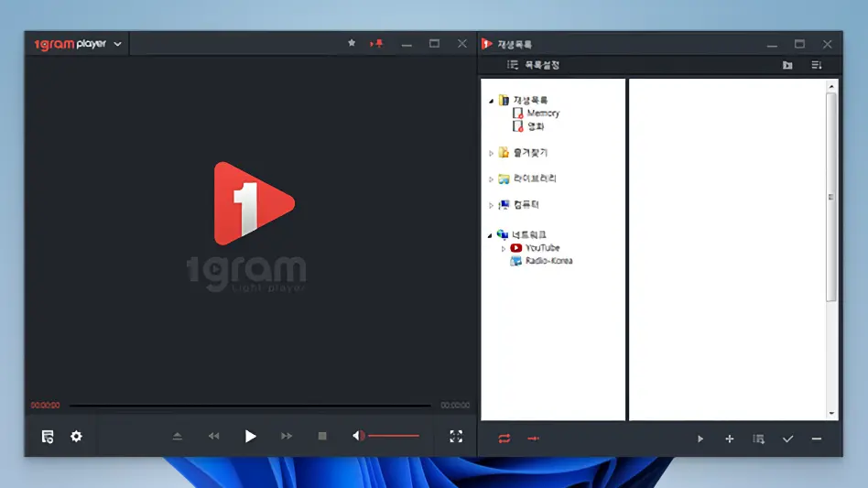Select the 즐겨찾기 favorites folder
Viewport: 868px width, 488px height.
pyautogui.click(x=530, y=153)
